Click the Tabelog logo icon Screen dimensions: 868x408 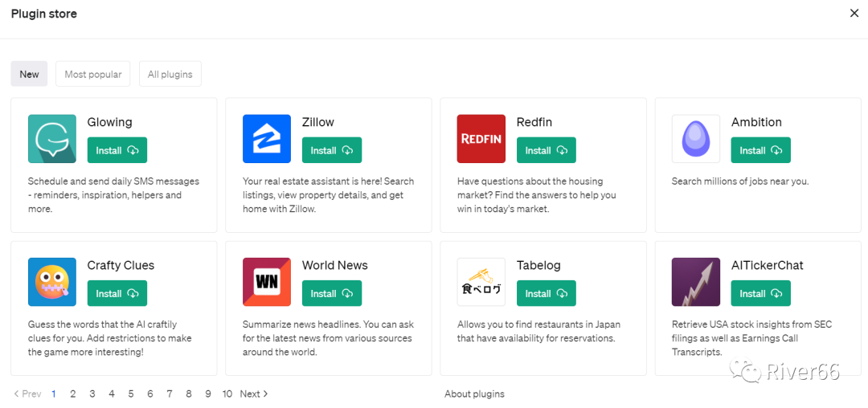[481, 282]
